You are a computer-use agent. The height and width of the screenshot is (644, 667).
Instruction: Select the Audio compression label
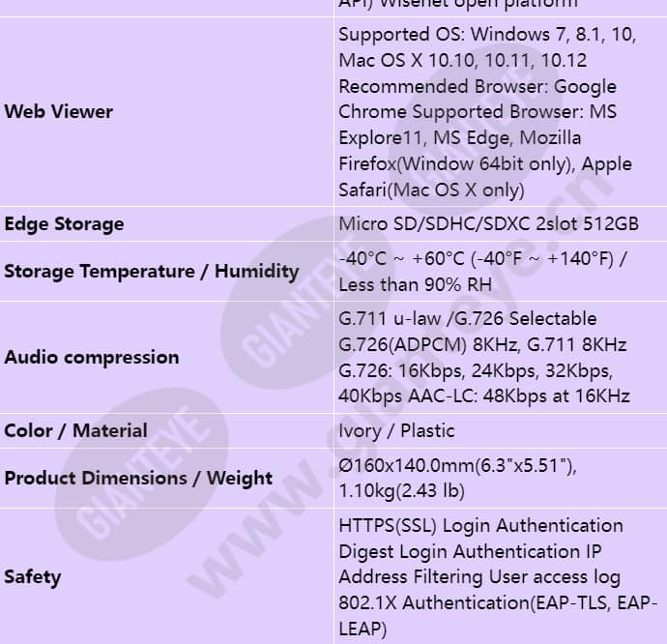[x=92, y=357]
